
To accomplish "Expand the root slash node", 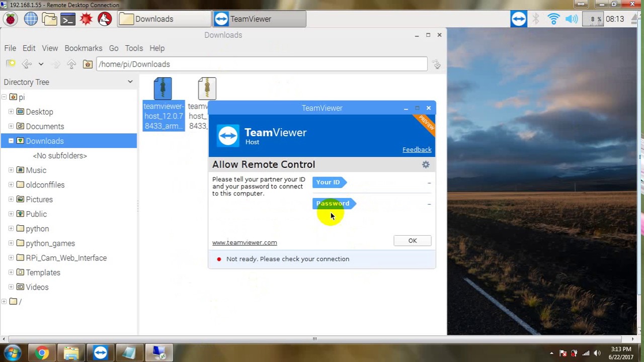I will [4, 302].
